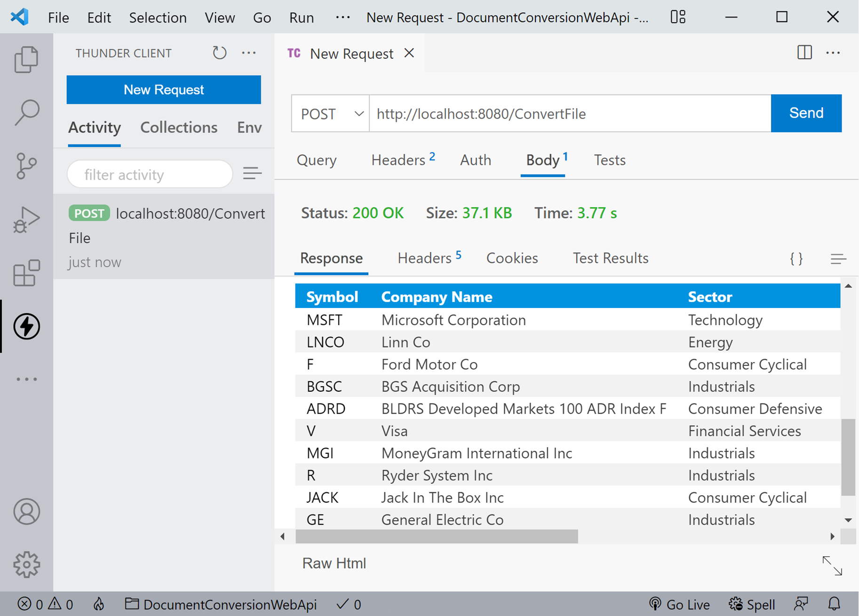The height and width of the screenshot is (616, 859).
Task: Toggle split editor layout icon
Action: pyautogui.click(x=804, y=53)
